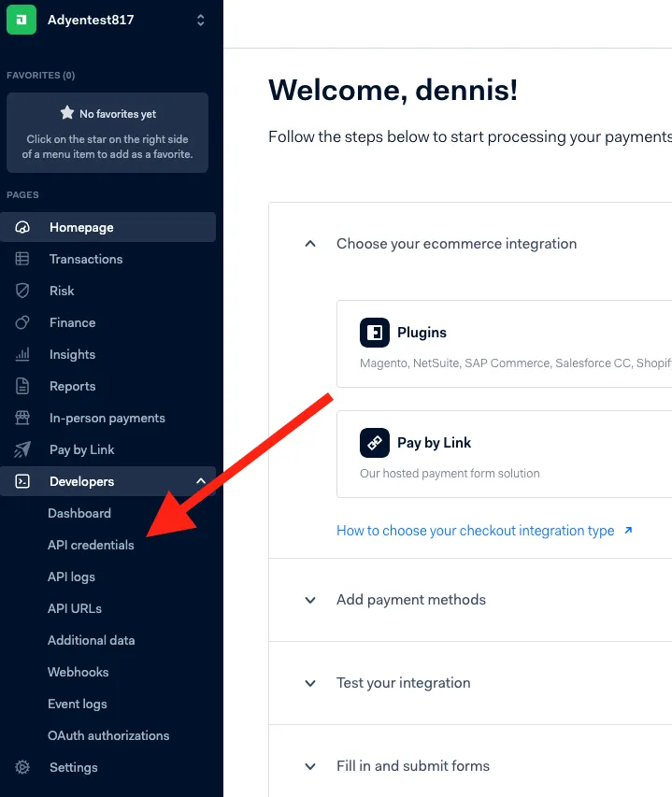Click the Add payment methods heading
Image resolution: width=672 pixels, height=797 pixels.
411,600
